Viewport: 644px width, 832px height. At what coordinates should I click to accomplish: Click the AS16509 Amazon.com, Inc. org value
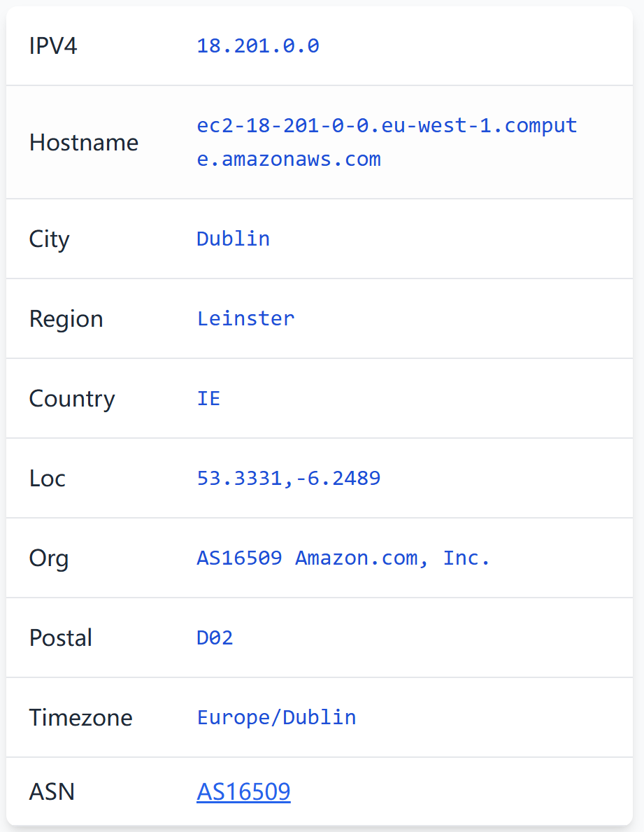[343, 558]
